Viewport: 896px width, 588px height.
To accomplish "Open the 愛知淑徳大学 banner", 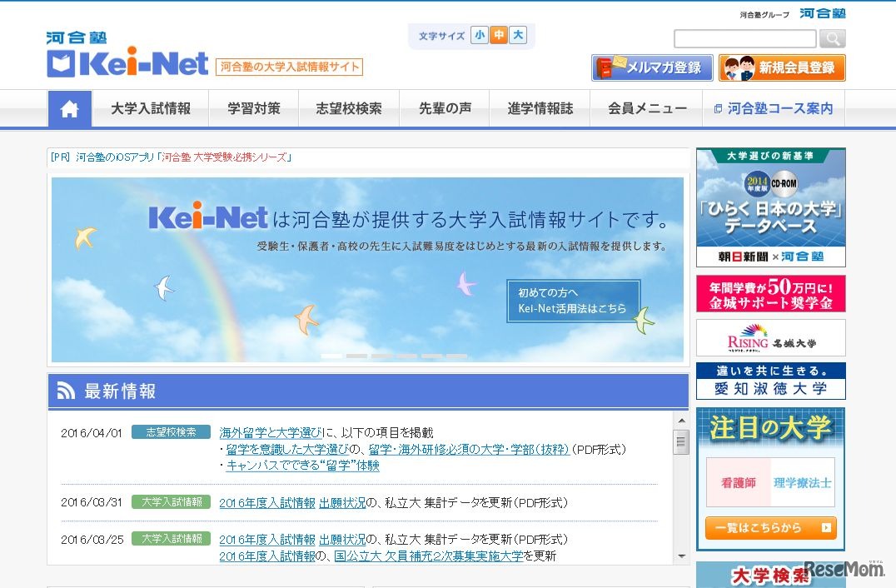I will (x=771, y=381).
